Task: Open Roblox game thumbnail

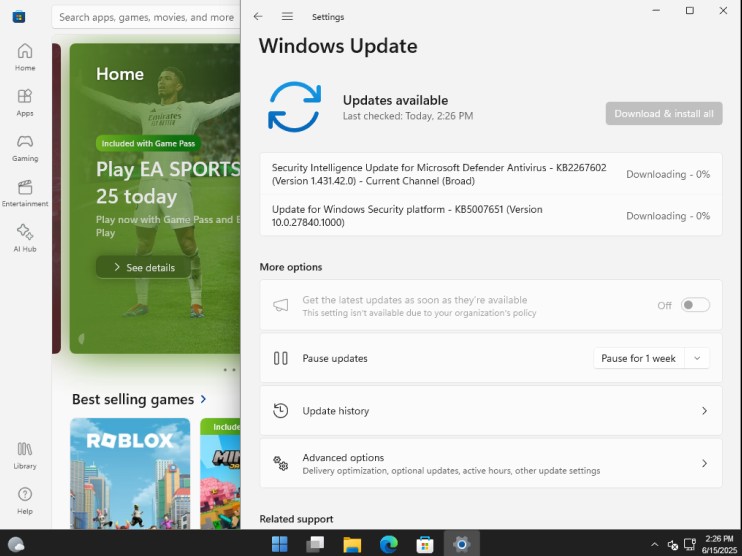Action: [x=130, y=473]
